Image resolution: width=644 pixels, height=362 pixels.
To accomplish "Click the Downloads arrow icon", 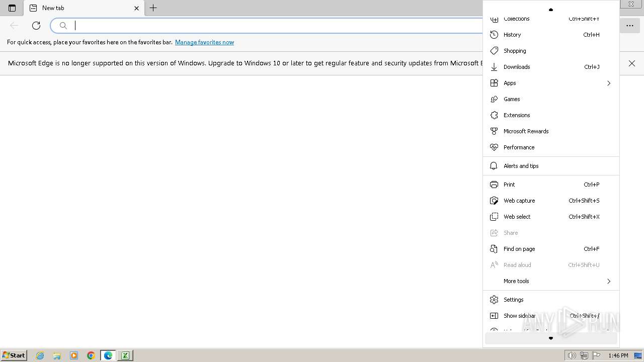I will (494, 67).
